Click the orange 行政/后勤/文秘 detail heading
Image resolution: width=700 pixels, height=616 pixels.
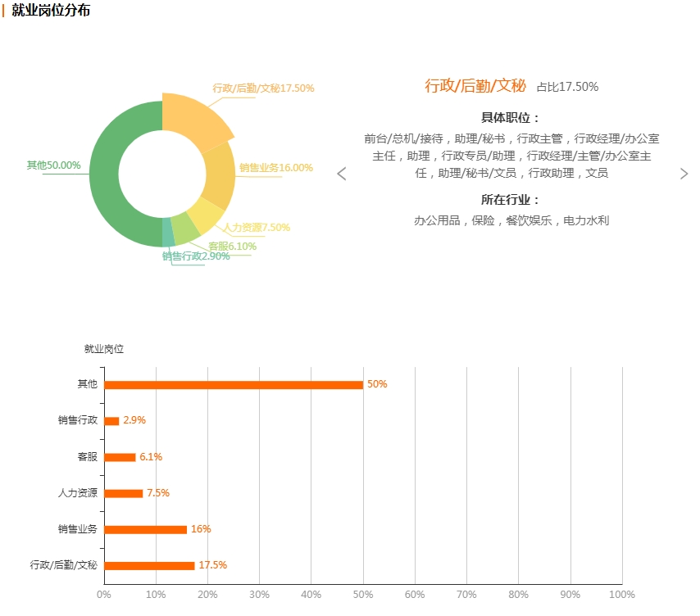[475, 86]
